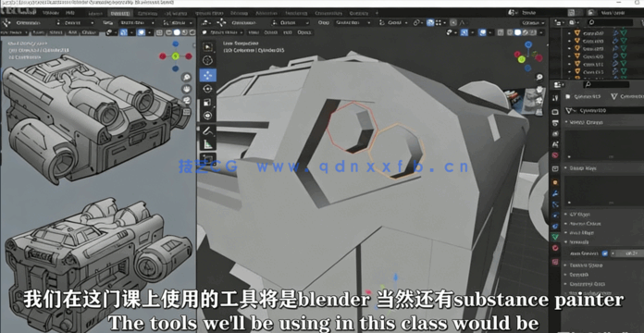Image resolution: width=644 pixels, height=333 pixels.
Task: Adjust Auto Smooth angle value field
Action: [x=628, y=253]
